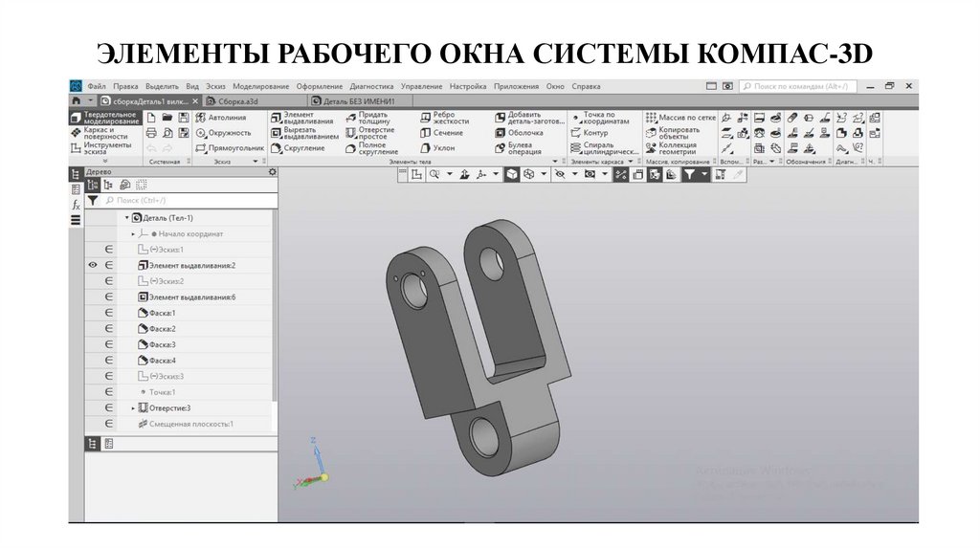Select Ребро жесткости tool
This screenshot has width=980, height=549.
(x=444, y=118)
